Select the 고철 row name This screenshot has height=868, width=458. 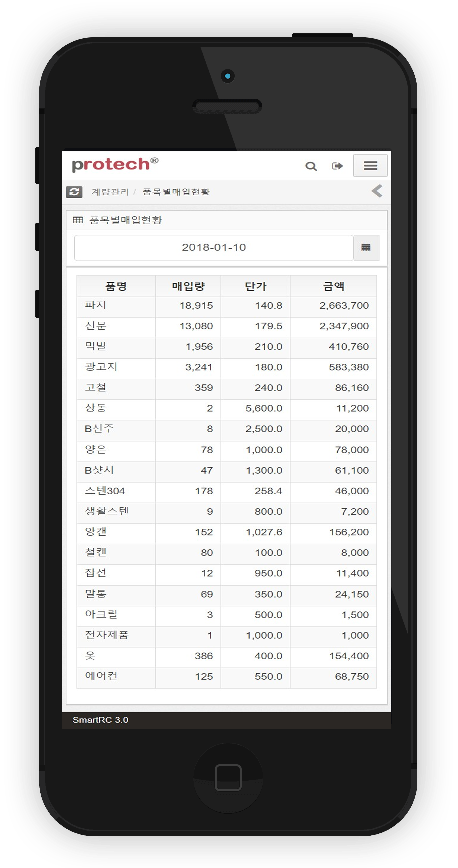click(95, 387)
